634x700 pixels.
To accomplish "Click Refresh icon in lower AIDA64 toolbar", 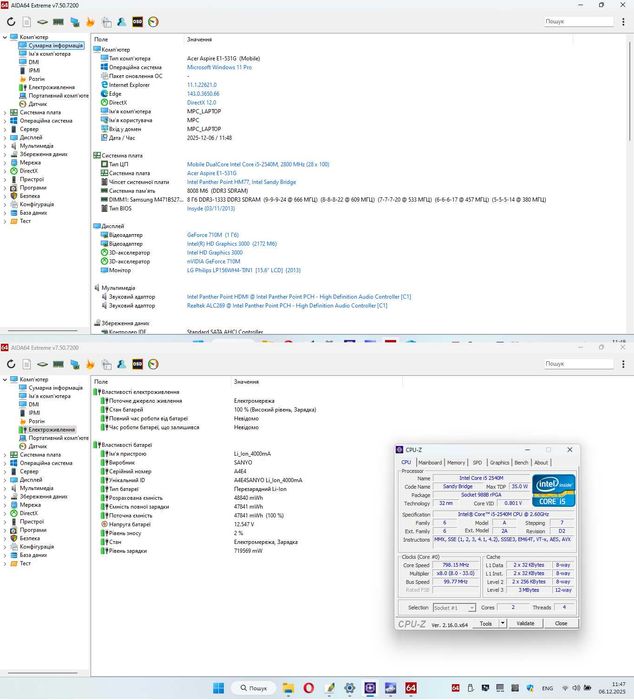I will pyautogui.click(x=11, y=364).
